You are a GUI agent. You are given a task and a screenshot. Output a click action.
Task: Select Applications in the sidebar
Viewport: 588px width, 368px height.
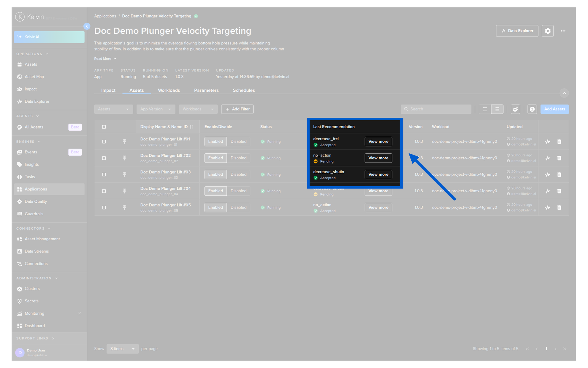click(x=49, y=189)
